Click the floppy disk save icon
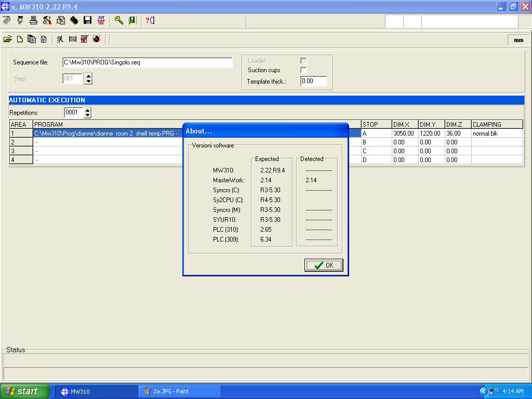 (x=87, y=20)
